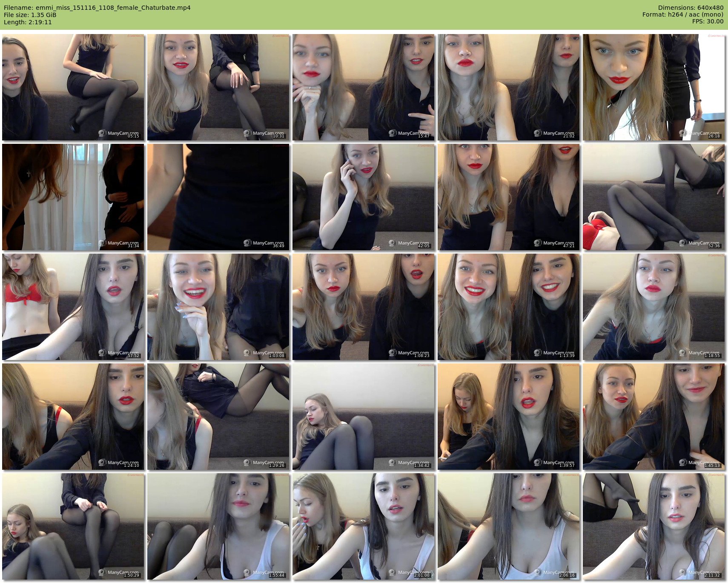Viewport: 728px width, 583px height.
Task: Click the ManyCam icon in 1:24:10 frame
Action: [102, 463]
